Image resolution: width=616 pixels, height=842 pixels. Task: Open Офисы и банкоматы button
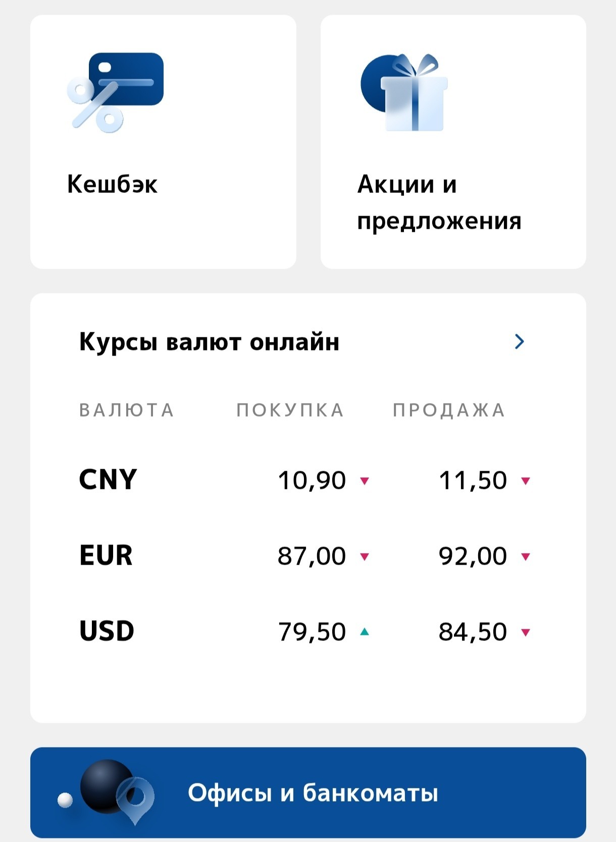308,793
